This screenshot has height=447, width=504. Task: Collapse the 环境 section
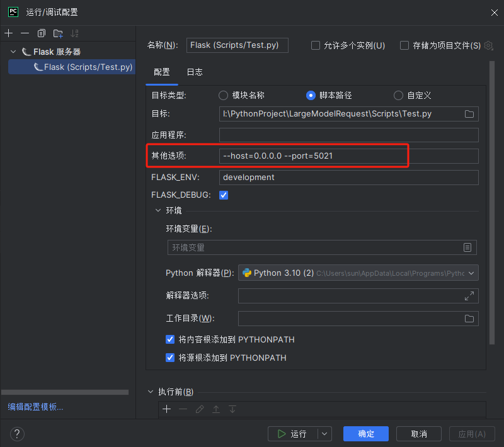[x=158, y=210]
